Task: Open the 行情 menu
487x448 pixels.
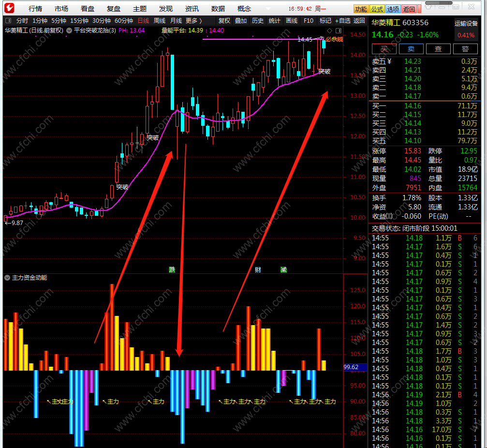Action: coord(35,9)
